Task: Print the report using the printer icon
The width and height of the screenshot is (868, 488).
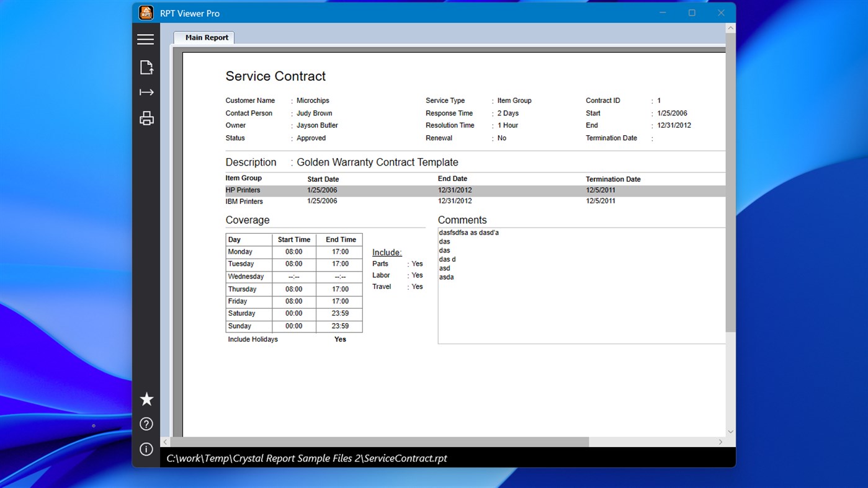Action: click(146, 118)
